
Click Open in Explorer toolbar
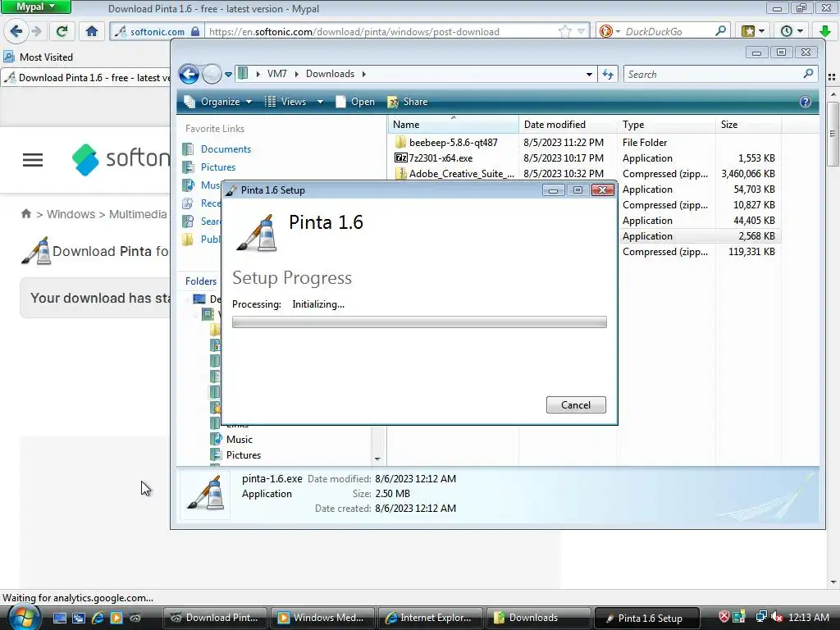tap(355, 102)
